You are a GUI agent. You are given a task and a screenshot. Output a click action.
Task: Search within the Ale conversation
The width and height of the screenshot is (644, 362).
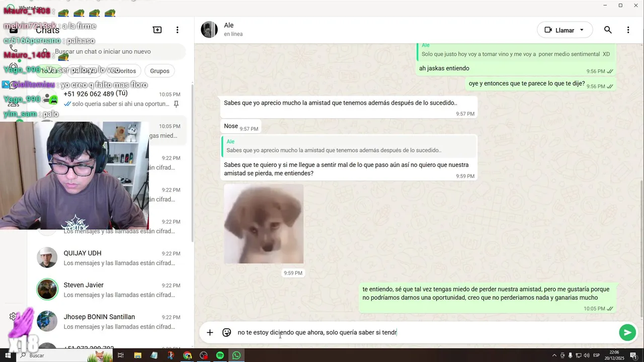click(x=608, y=30)
